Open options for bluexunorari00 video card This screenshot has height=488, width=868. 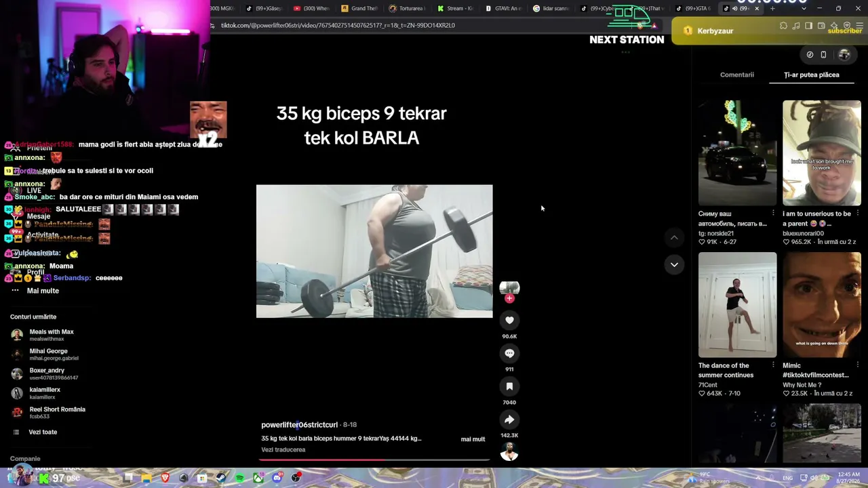(x=858, y=213)
